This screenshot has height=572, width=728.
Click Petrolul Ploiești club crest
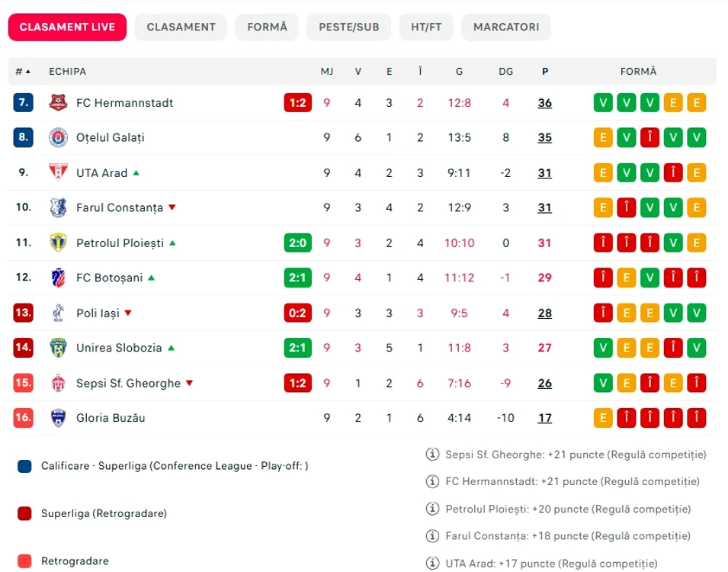pyautogui.click(x=58, y=243)
